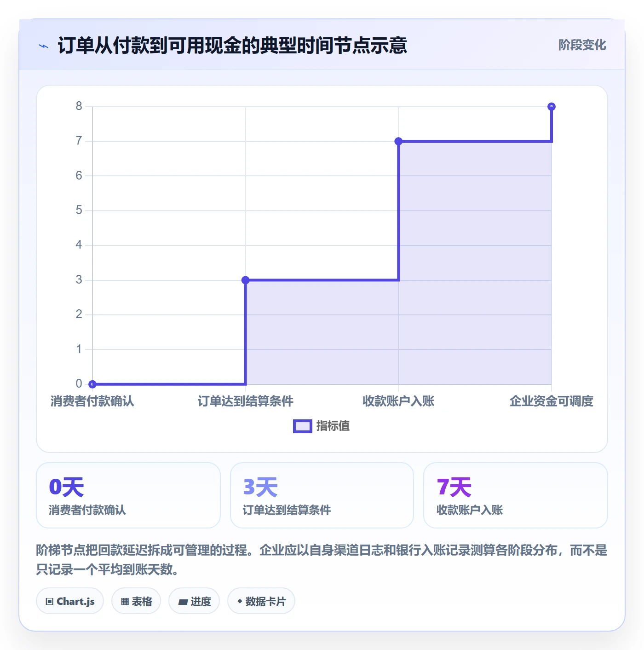Click the 0天 消费者付款确认 card
The width and height of the screenshot is (644, 650).
click(x=128, y=495)
